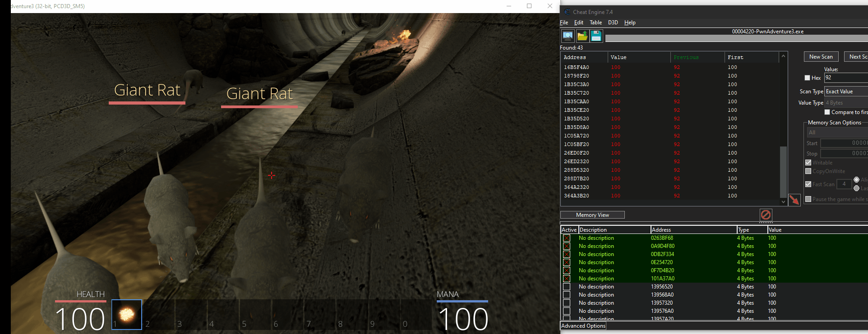Maximize the PwnAdventure3 game window
Image resolution: width=868 pixels, height=334 pixels.
pyautogui.click(x=529, y=6)
